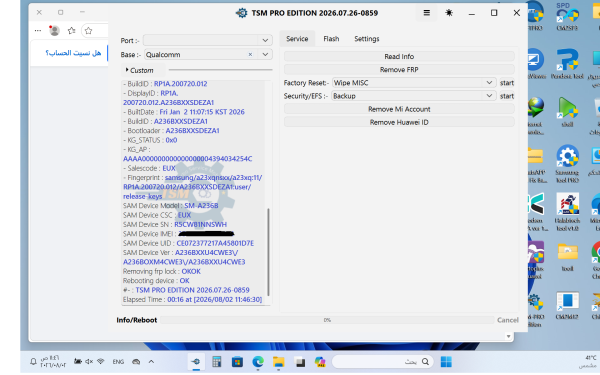600x375 pixels.
Task: Open the SPD infinity-logo desktop shortcut
Action: click(x=567, y=17)
